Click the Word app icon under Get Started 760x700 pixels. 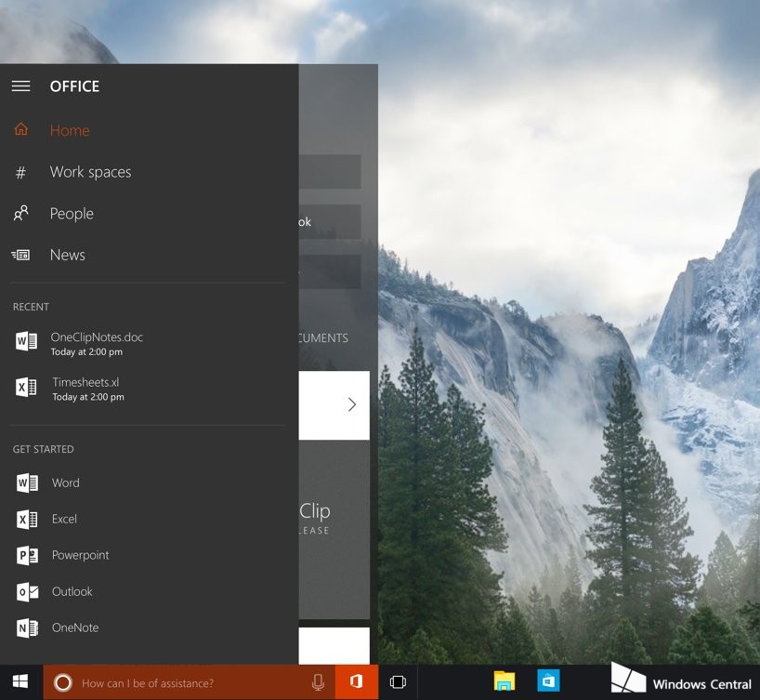(27, 483)
